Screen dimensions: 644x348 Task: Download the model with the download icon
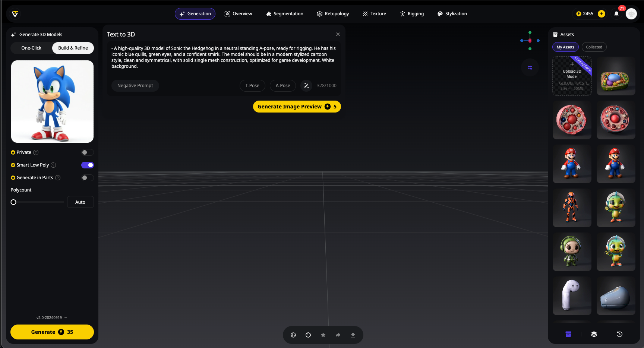click(353, 335)
